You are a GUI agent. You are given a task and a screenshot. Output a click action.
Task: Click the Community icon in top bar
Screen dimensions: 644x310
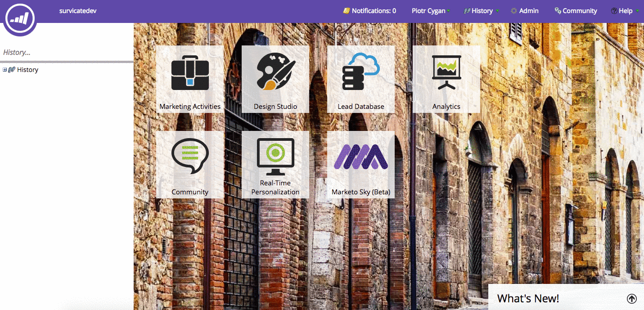click(x=558, y=11)
